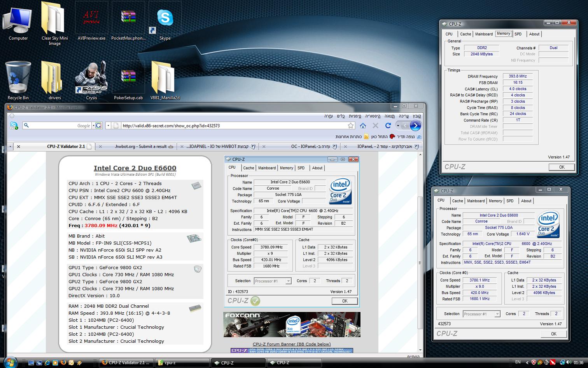Select Mainboard tab in lower CPU-Z window
This screenshot has height=368, width=588.
pos(476,201)
